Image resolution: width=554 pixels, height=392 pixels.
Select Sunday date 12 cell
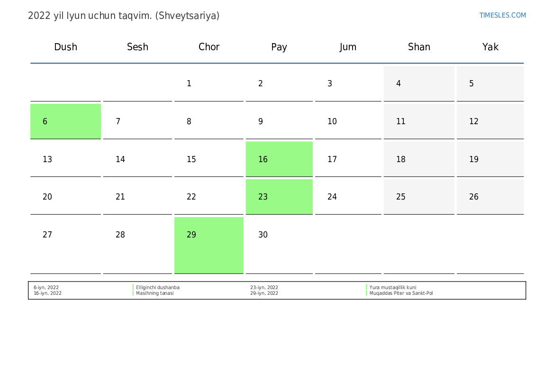pyautogui.click(x=490, y=121)
